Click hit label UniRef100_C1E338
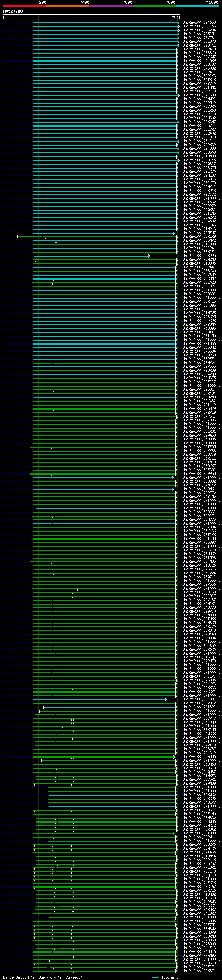The width and height of the screenshot is (222, 980). coord(199,244)
